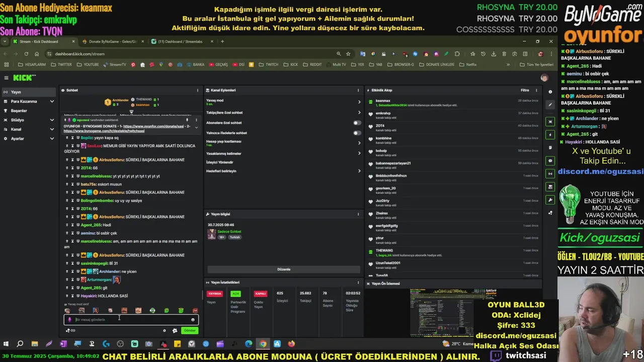This screenshot has height=362, width=644.
Task: Open Yayın bilgisi panel options menu
Action: [x=358, y=214]
